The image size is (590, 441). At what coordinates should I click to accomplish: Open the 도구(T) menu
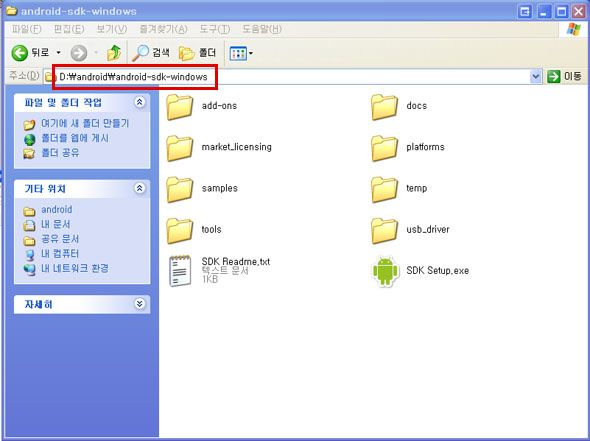214,29
